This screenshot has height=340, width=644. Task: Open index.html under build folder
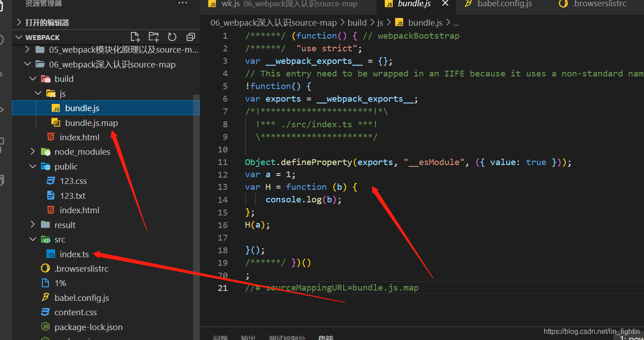pos(80,137)
